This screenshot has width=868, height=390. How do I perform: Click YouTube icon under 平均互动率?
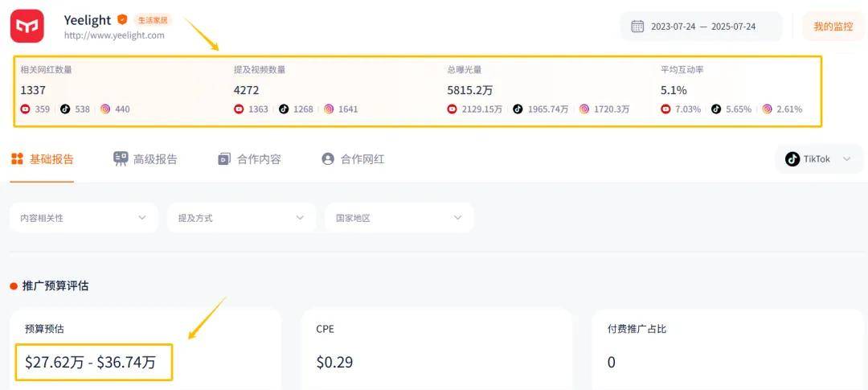(x=665, y=109)
